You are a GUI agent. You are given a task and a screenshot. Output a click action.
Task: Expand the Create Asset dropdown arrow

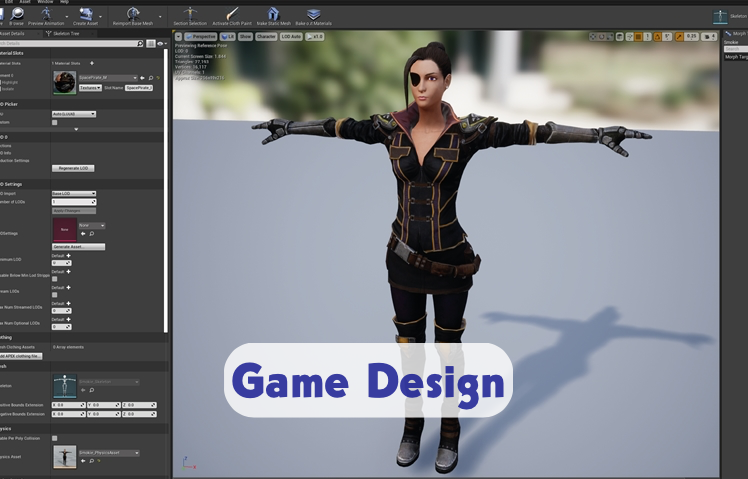point(100,17)
